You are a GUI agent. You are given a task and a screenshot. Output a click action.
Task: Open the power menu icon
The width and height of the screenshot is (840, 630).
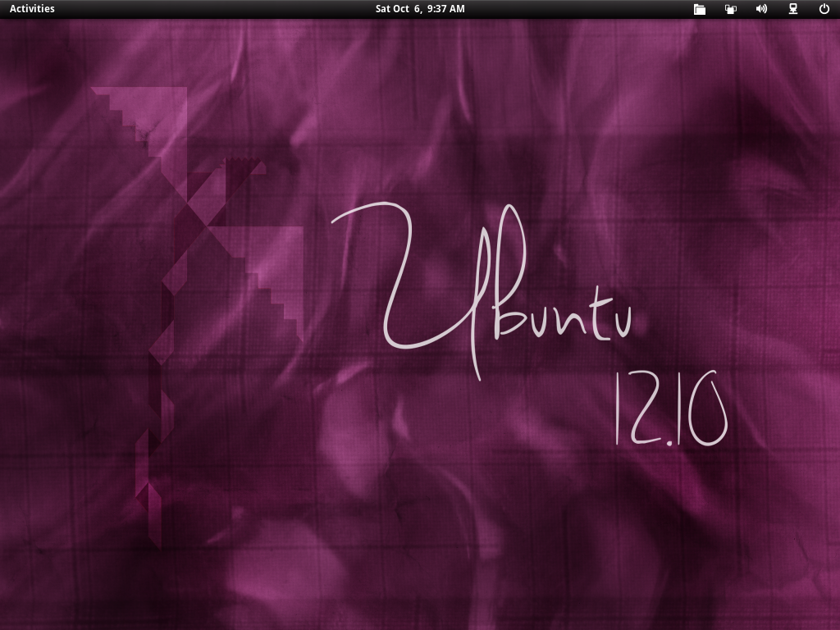824,8
